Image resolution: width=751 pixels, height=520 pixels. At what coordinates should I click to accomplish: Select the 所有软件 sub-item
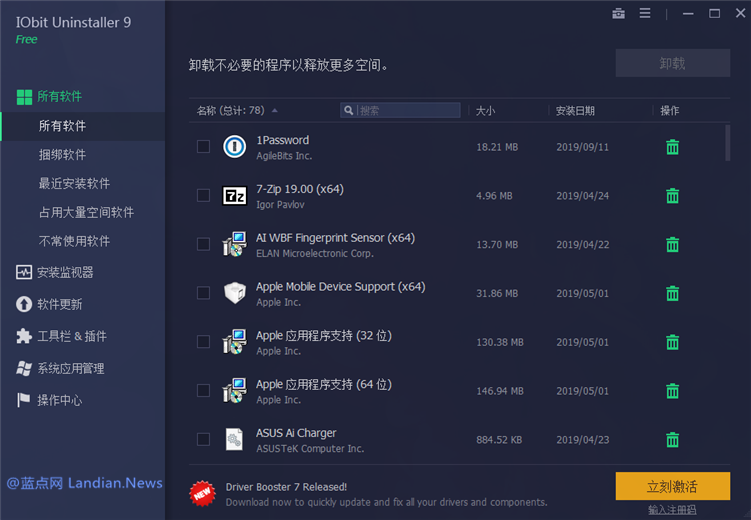click(x=83, y=126)
